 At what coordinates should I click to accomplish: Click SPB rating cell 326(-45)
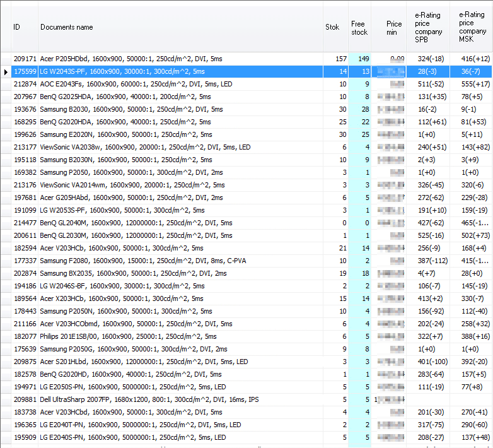pos(428,185)
